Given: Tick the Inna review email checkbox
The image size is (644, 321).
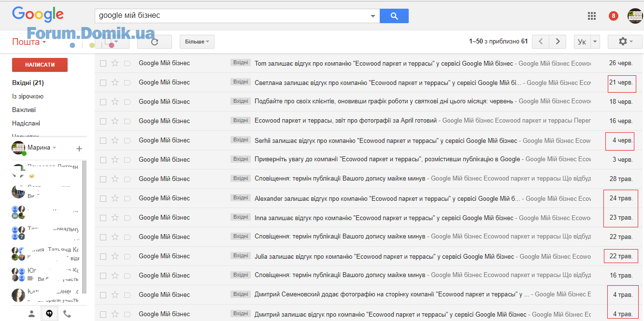Looking at the screenshot, I should pos(103,218).
